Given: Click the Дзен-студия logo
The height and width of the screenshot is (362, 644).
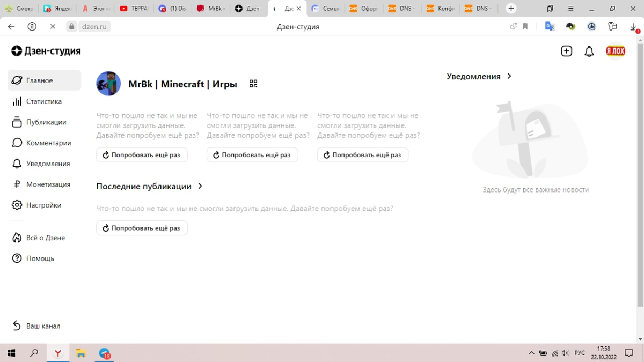Looking at the screenshot, I should pyautogui.click(x=46, y=51).
